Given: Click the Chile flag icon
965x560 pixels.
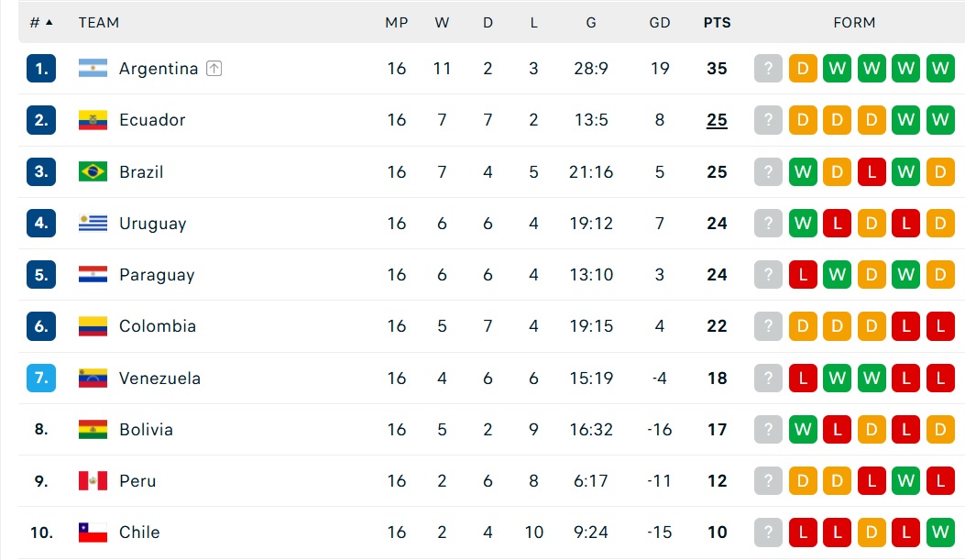Looking at the screenshot, I should (x=93, y=533).
